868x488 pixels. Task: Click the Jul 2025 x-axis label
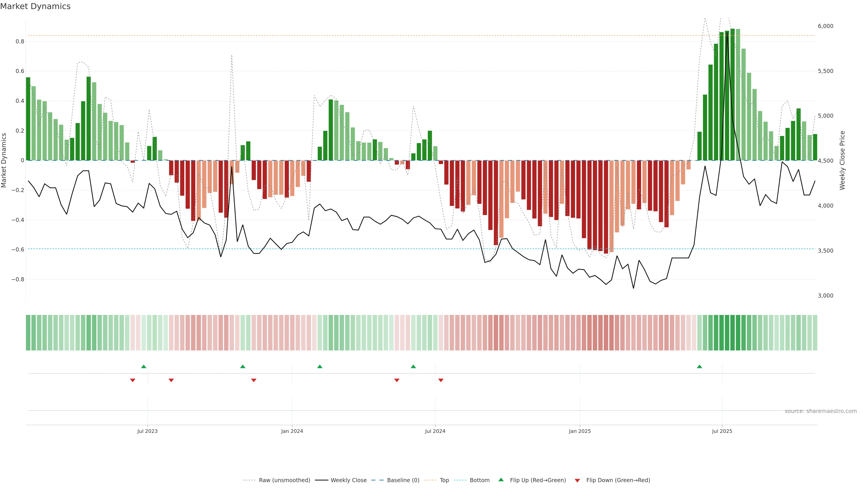click(722, 431)
